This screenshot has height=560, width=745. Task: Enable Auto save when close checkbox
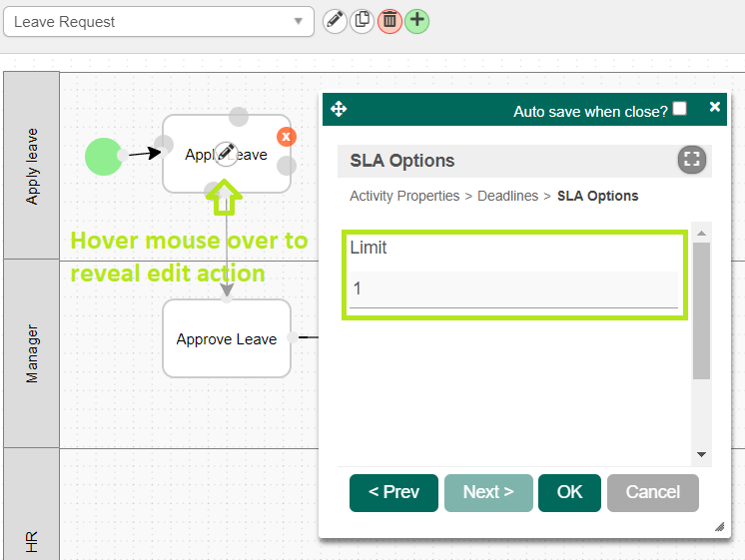680,109
